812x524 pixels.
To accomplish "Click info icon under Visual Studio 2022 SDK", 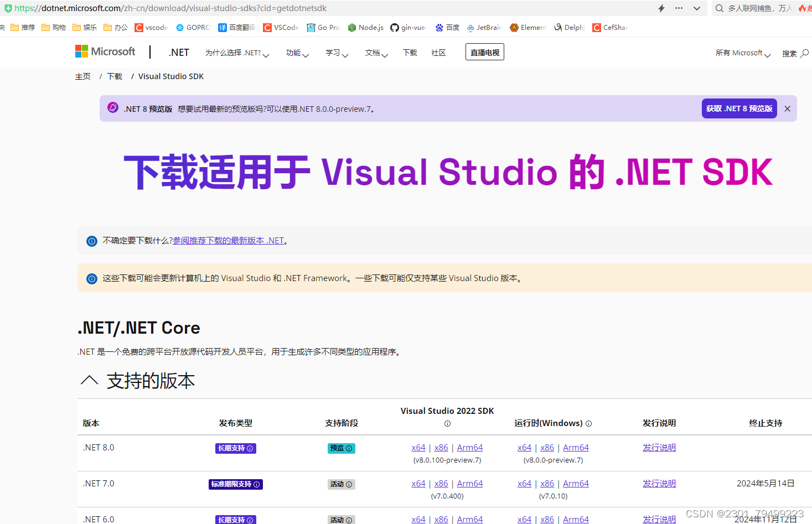I will tap(447, 424).
